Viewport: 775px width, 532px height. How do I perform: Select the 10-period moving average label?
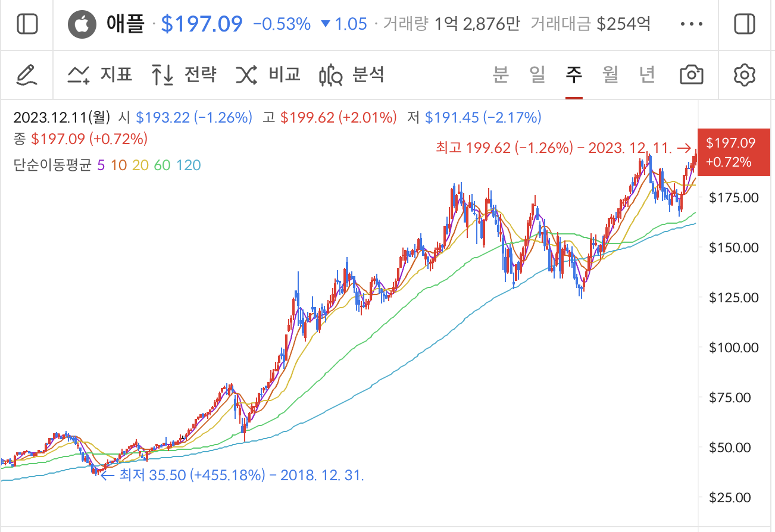click(x=119, y=165)
